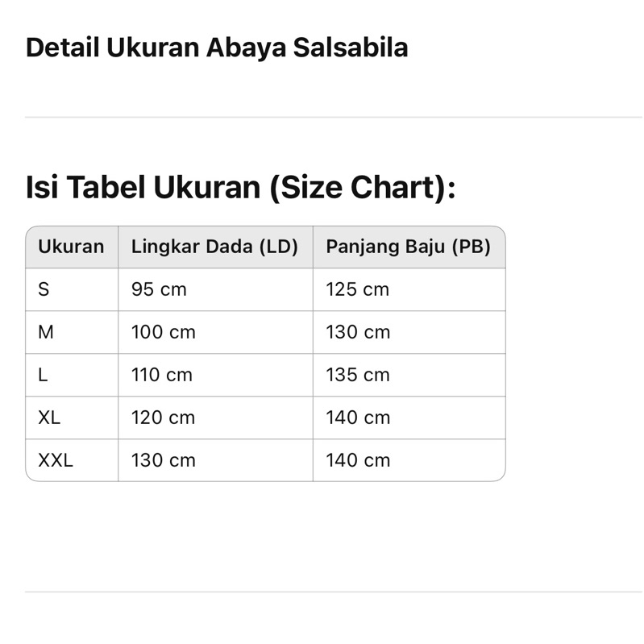The image size is (644, 644).
Task: Pick the 125 cm length cell
Action: 357,289
